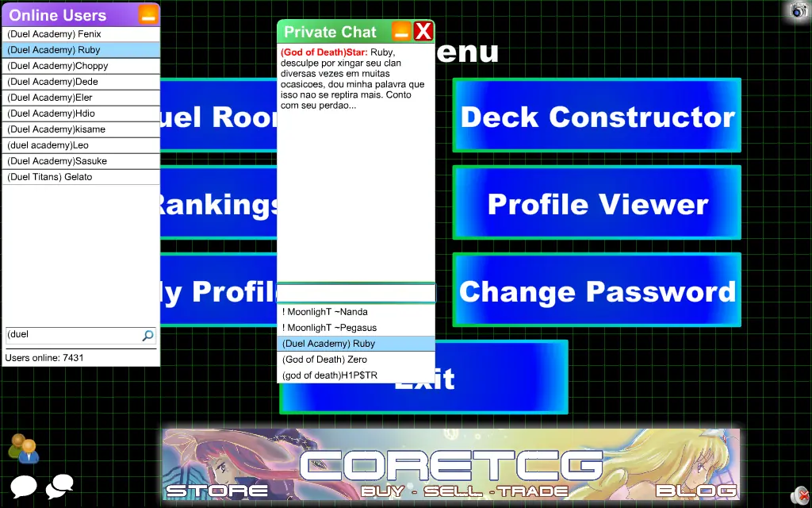812x508 pixels.
Task: Click the search magnifier in Online Users
Action: [147, 336]
